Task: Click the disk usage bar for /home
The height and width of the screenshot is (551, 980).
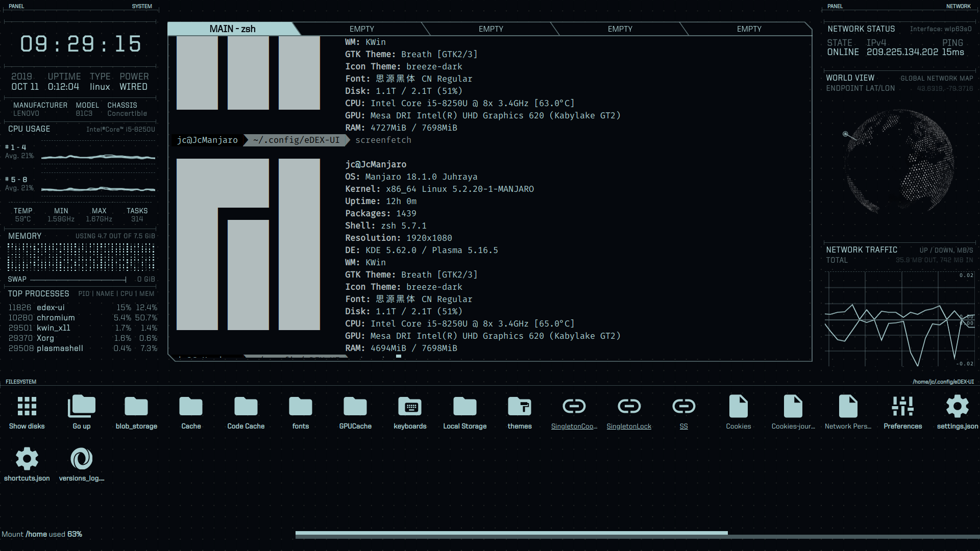Action: point(638,534)
